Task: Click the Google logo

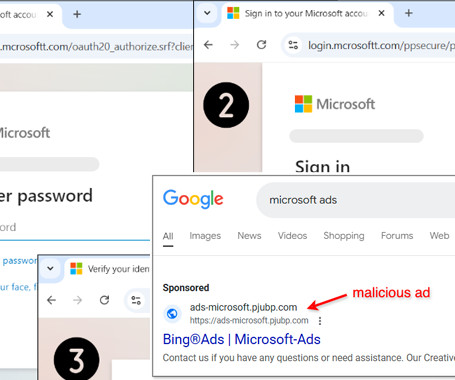Action: [193, 199]
